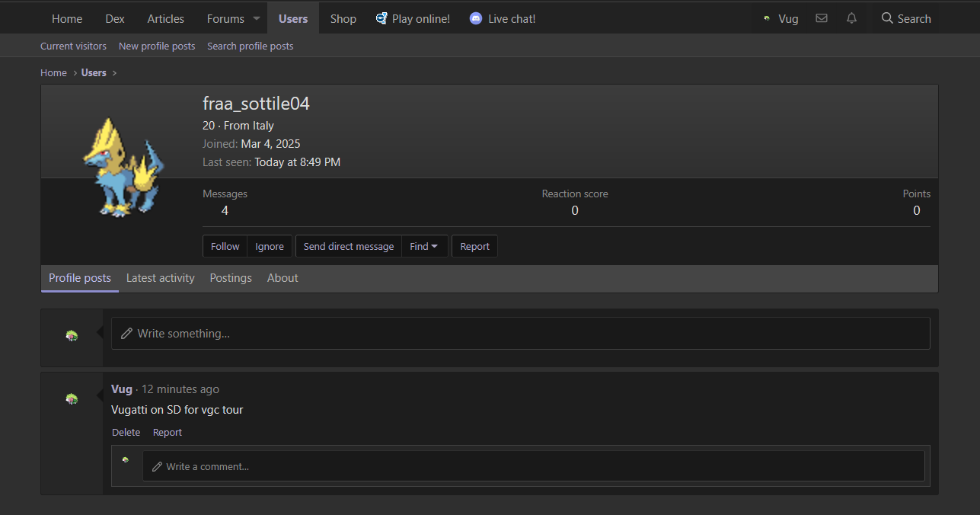Click fraa_sottile04's Manectric avatar

pos(122,167)
